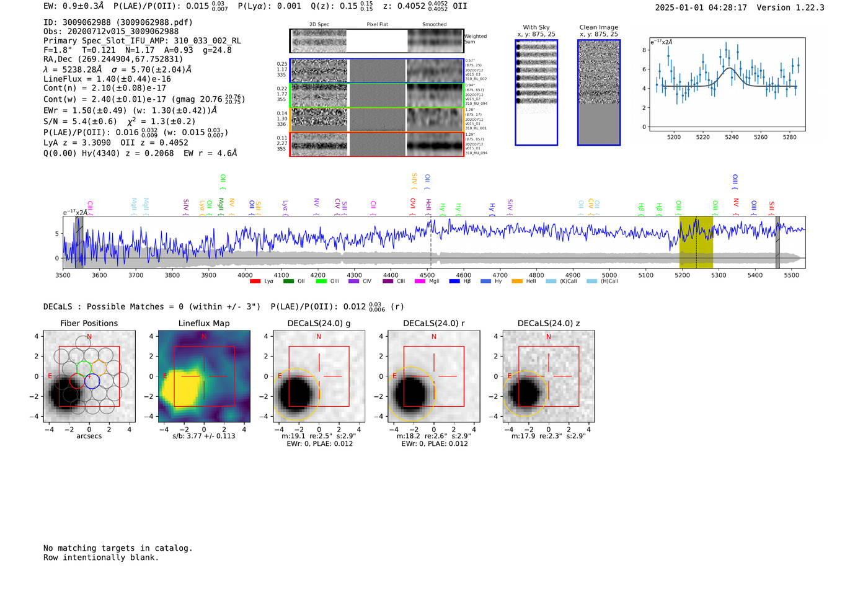Open the green-bordered fiber smoothed cutout
This screenshot has height=591, width=868.
pos(435,96)
